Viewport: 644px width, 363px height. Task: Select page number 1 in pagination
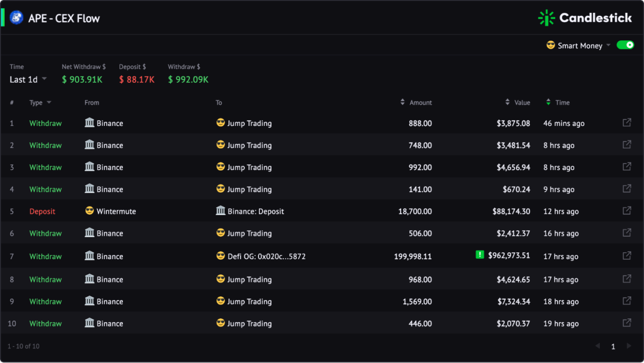pyautogui.click(x=613, y=346)
